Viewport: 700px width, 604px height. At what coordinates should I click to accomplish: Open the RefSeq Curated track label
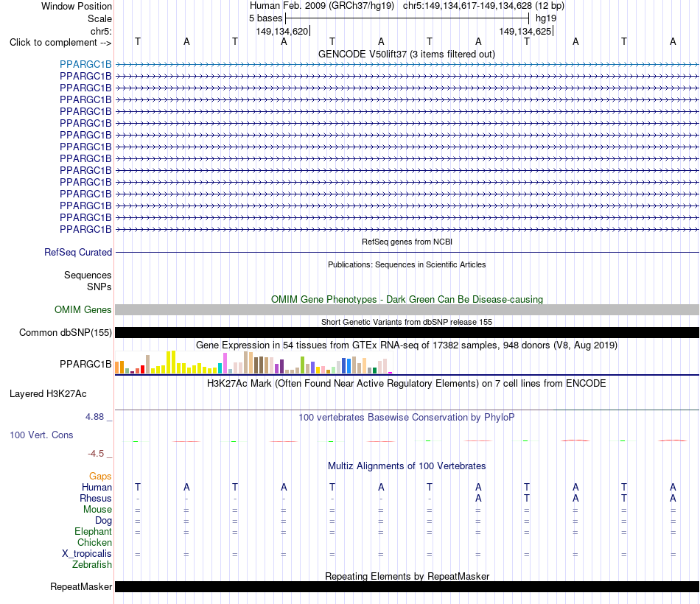[x=78, y=252]
